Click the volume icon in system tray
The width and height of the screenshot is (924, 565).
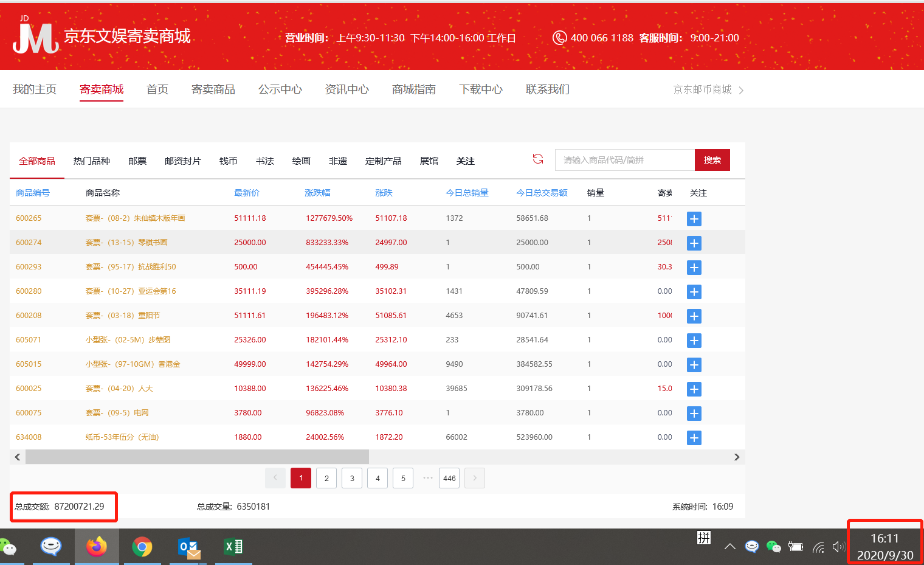click(838, 547)
